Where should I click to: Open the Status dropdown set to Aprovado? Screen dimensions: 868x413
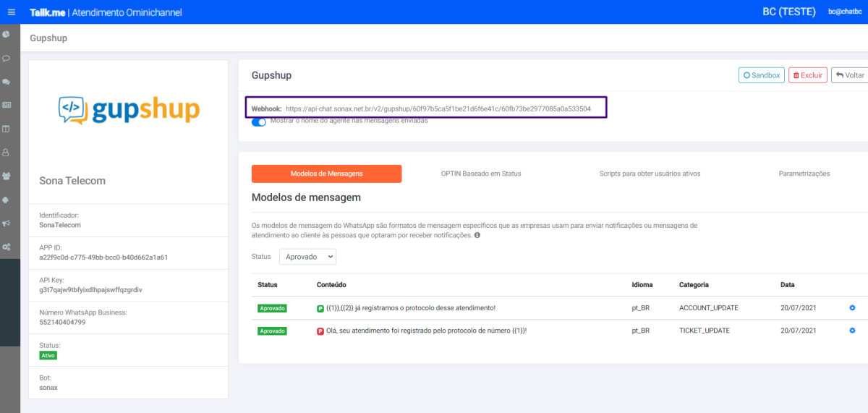click(307, 256)
